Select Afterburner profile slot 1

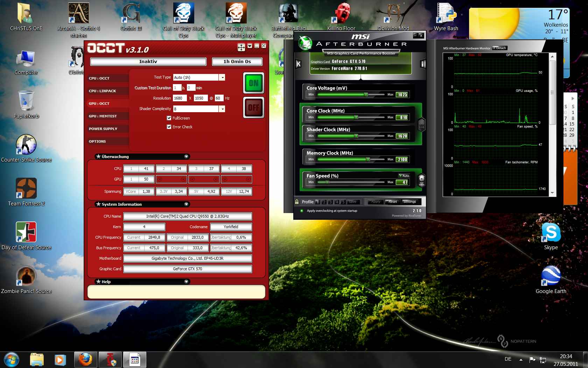tap(317, 202)
